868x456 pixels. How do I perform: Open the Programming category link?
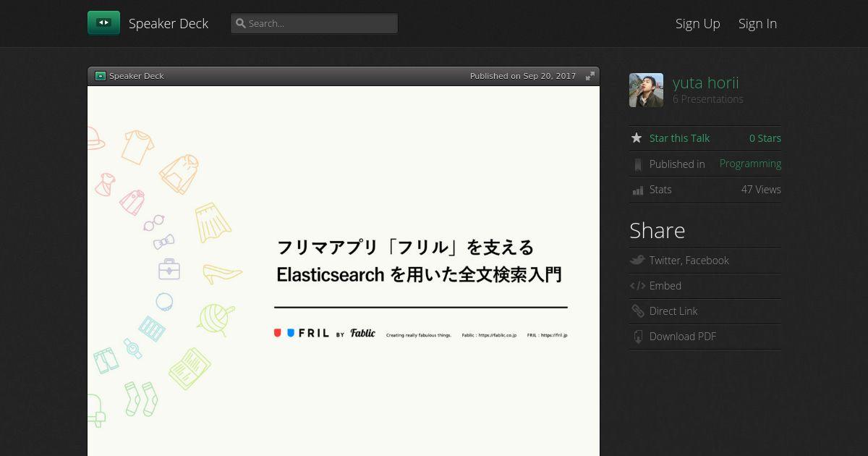point(750,164)
